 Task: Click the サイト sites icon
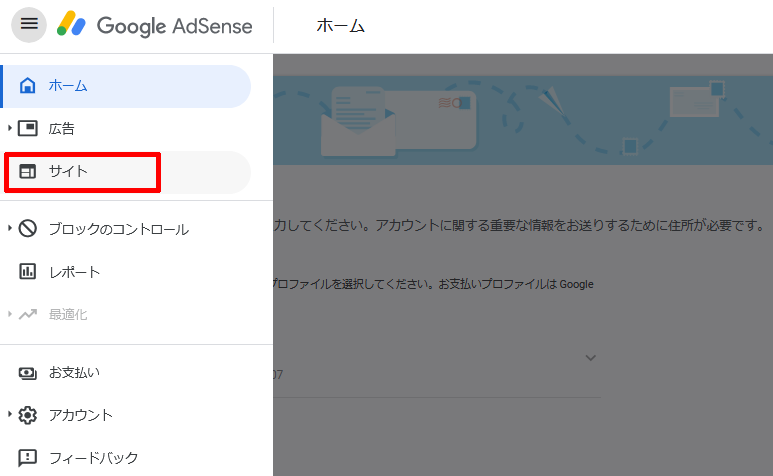pos(28,171)
